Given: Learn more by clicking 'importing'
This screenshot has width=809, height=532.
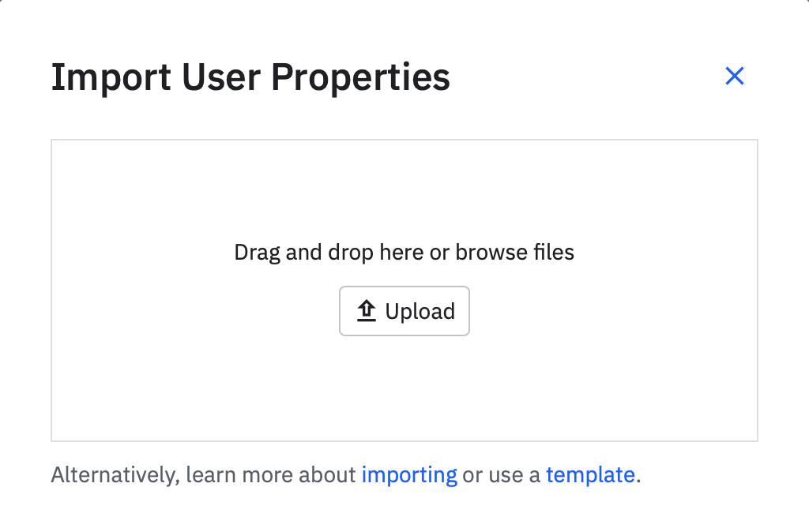Looking at the screenshot, I should pos(409,475).
